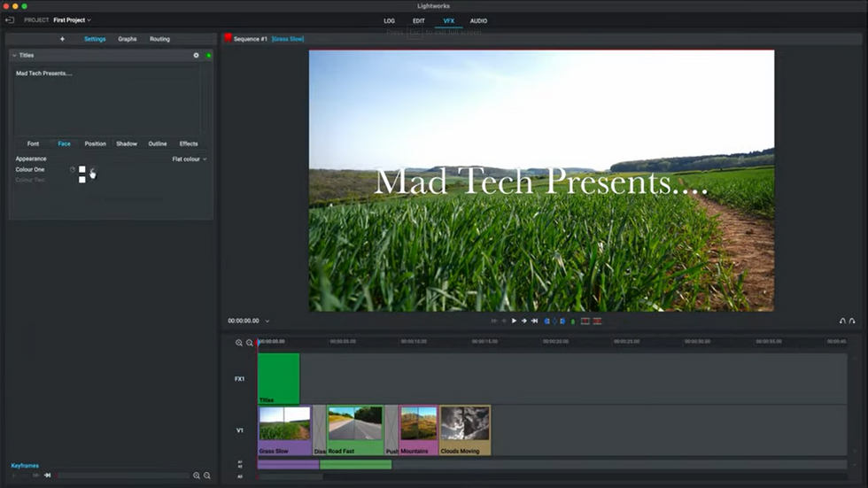Step back one frame
Screen dimensions: 868x488
[x=504, y=321]
